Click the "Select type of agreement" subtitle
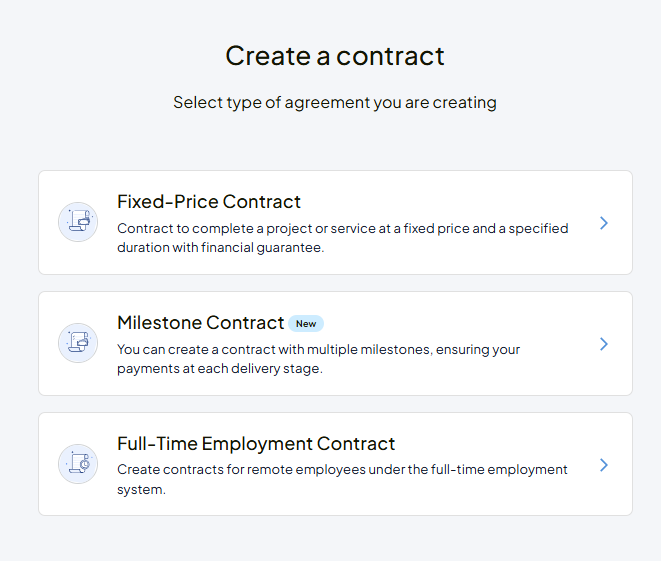Screen dimensions: 661x561 [x=334, y=102]
